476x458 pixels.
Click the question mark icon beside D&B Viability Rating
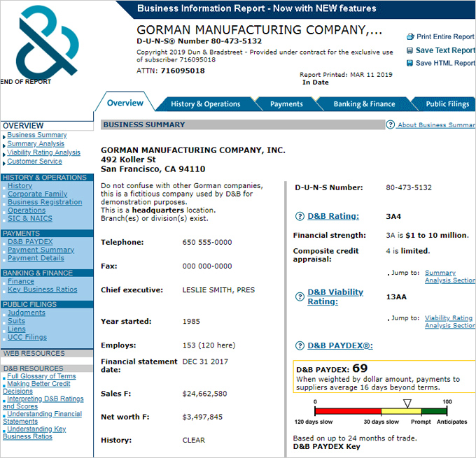click(300, 296)
